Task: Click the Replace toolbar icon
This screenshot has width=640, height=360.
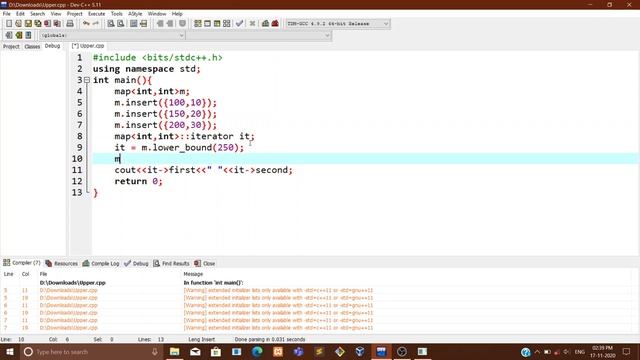Action: coord(120,24)
